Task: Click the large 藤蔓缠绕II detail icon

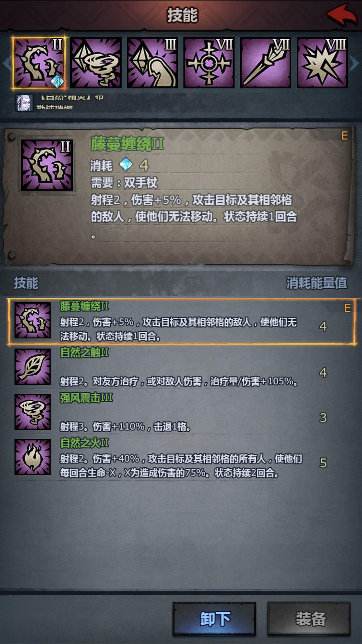Action: click(x=47, y=165)
